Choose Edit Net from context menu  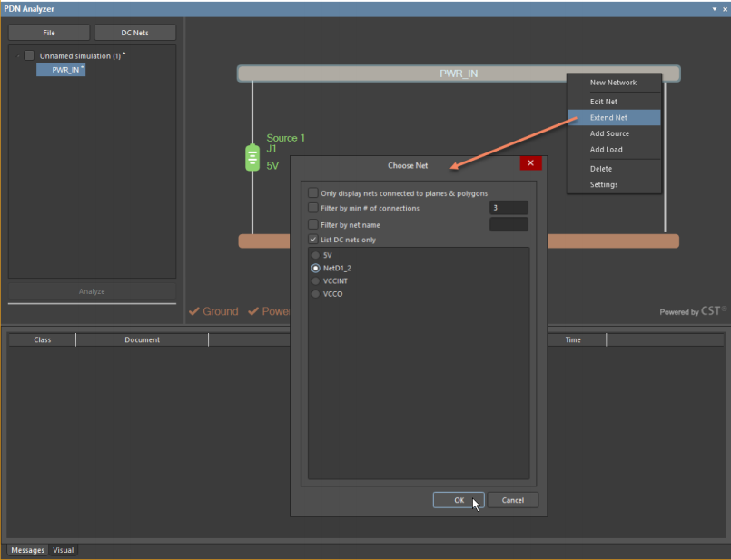pos(614,102)
